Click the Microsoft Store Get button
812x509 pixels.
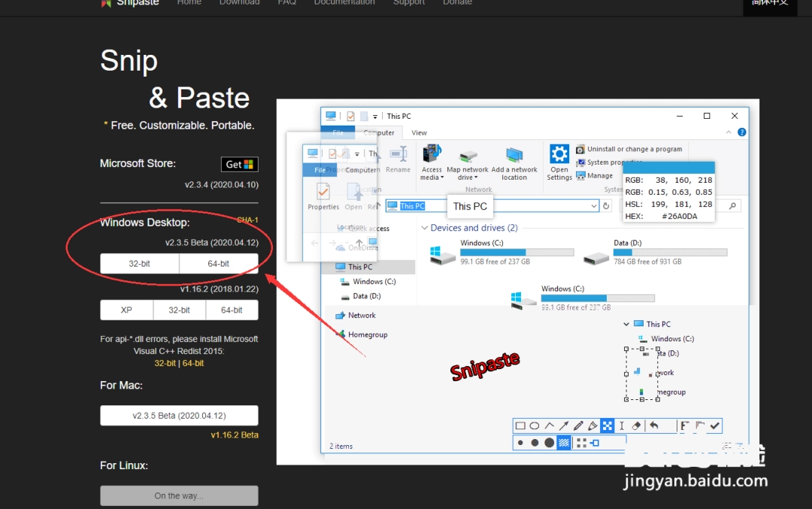point(239,164)
